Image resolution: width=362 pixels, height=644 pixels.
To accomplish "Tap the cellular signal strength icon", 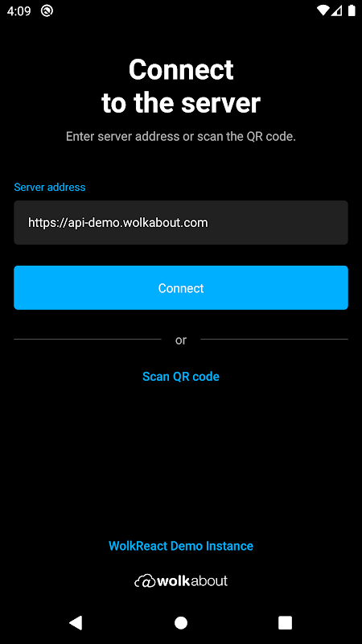I will point(336,11).
